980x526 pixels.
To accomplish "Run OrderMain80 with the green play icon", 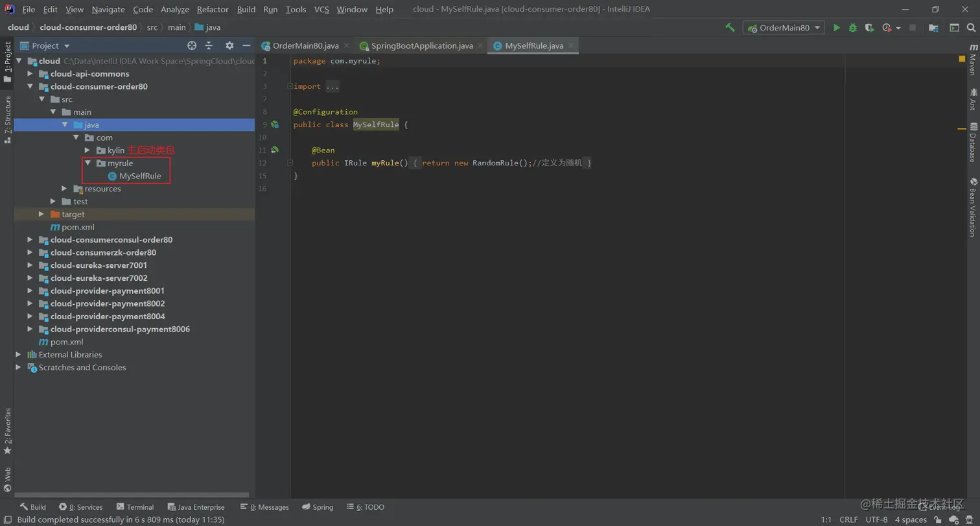I will 837,28.
